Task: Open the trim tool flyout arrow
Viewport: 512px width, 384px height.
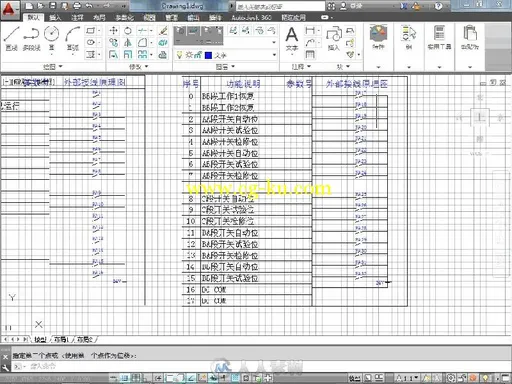Action: [x=151, y=31]
